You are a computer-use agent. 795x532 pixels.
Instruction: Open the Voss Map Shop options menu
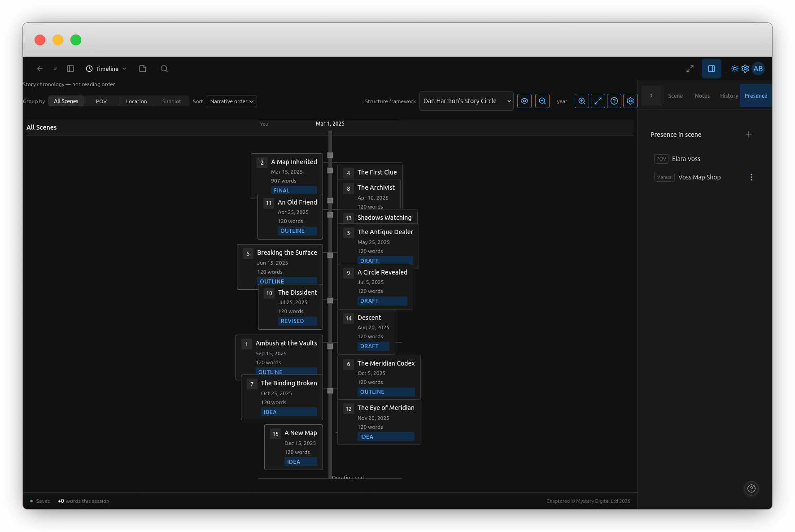[751, 177]
